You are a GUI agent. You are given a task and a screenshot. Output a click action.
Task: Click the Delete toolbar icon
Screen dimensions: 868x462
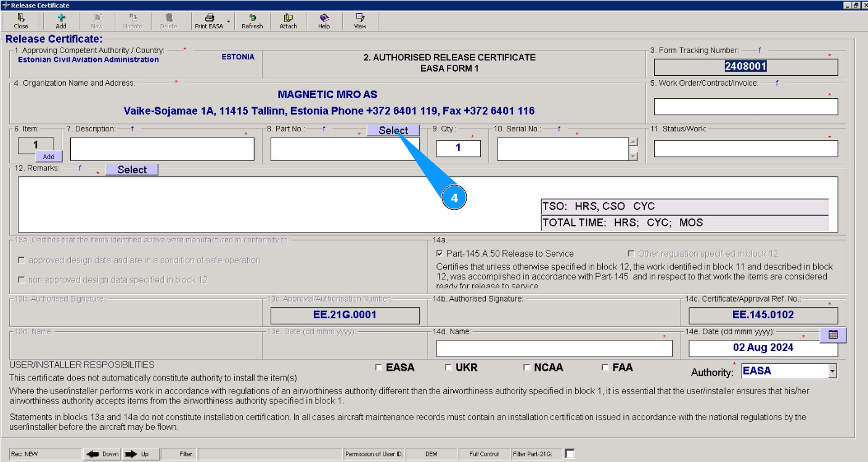coord(168,21)
